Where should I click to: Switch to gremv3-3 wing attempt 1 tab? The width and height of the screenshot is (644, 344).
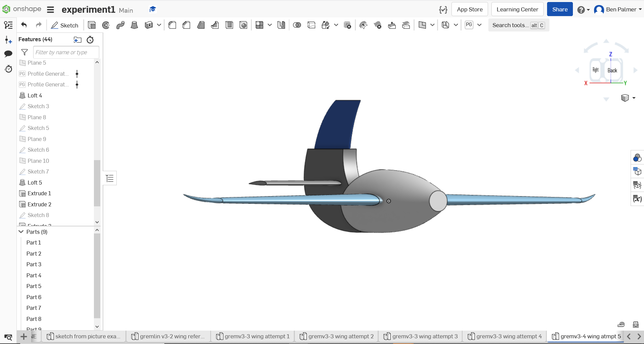tap(253, 336)
